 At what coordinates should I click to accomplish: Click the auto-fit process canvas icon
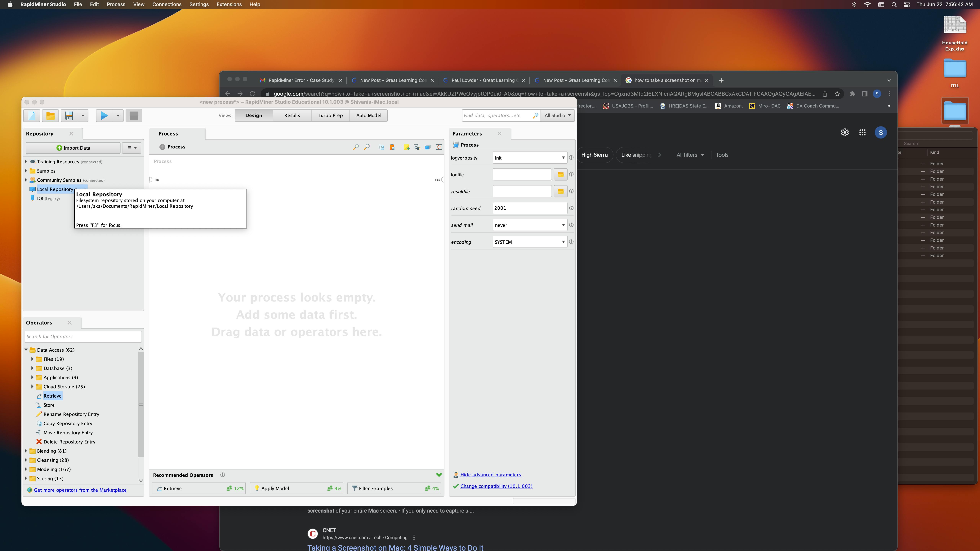pyautogui.click(x=439, y=147)
